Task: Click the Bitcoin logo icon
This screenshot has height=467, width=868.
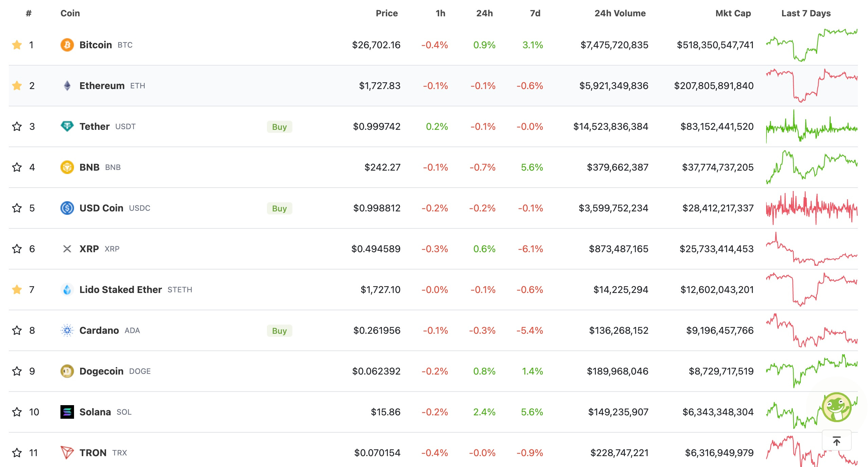Action: tap(67, 45)
